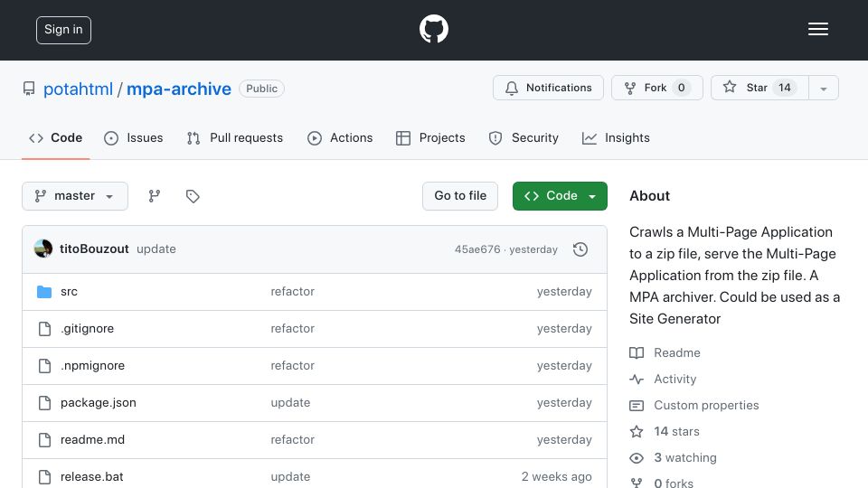Open update commit for release.bat row
The image size is (868, 488).
pos(290,477)
